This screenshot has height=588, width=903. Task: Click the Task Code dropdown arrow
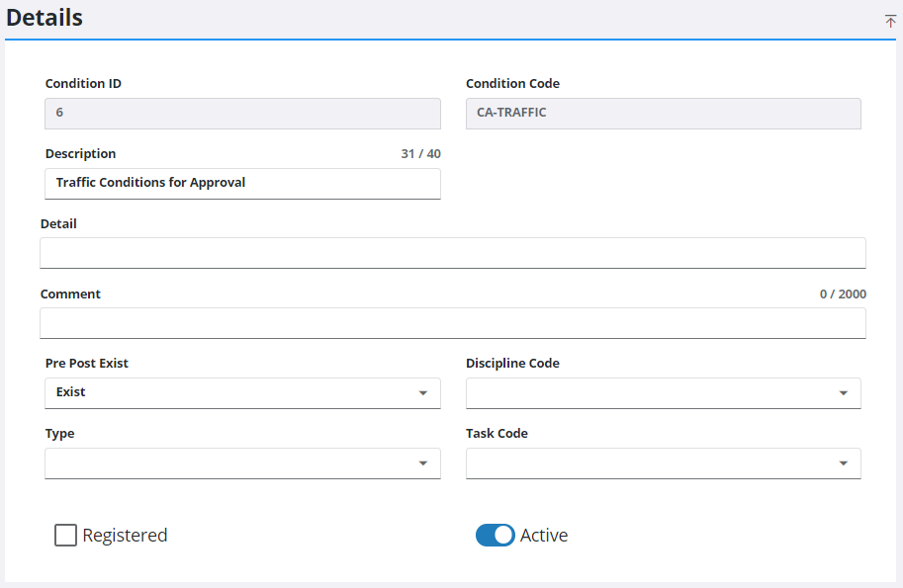(x=843, y=463)
